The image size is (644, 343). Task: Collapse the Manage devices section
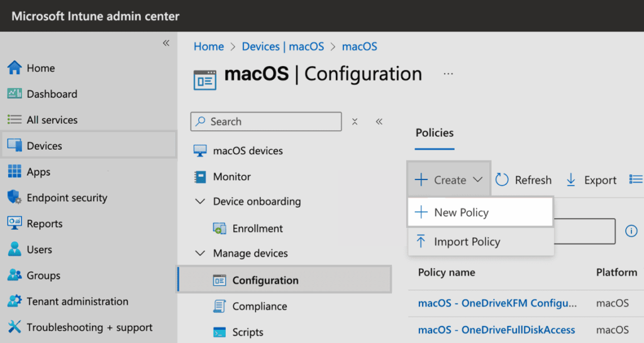pyautogui.click(x=201, y=254)
